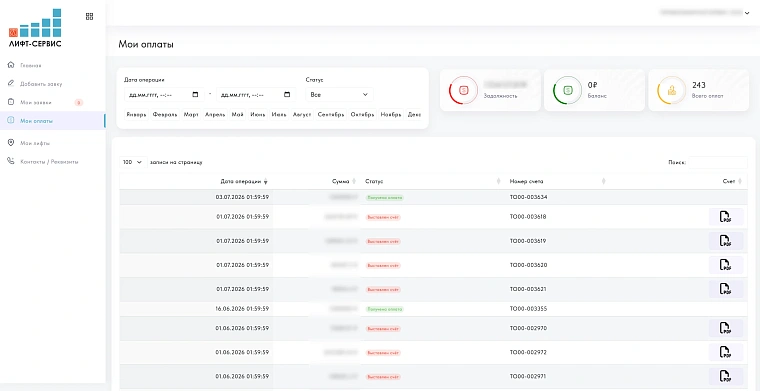The image size is (760, 391).
Task: Go to Мои заявки section
Action: [36, 103]
